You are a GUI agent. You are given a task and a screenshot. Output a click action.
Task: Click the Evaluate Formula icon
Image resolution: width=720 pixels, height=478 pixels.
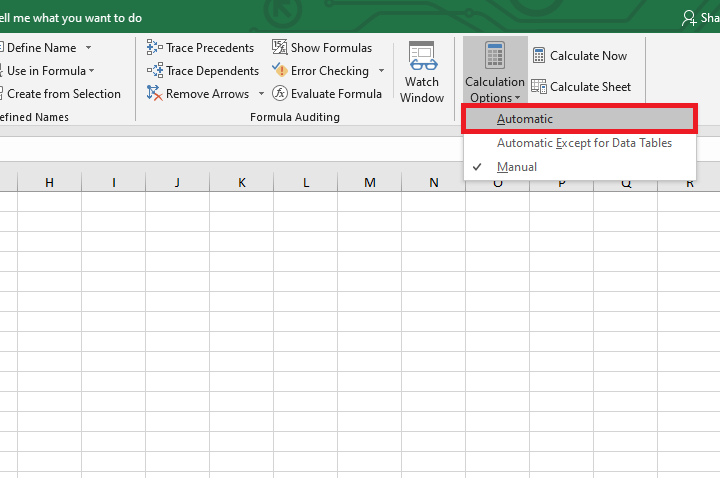[279, 94]
